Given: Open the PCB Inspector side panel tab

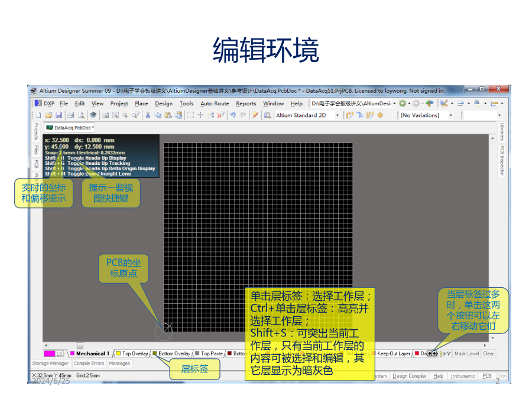Looking at the screenshot, I should click(502, 161).
